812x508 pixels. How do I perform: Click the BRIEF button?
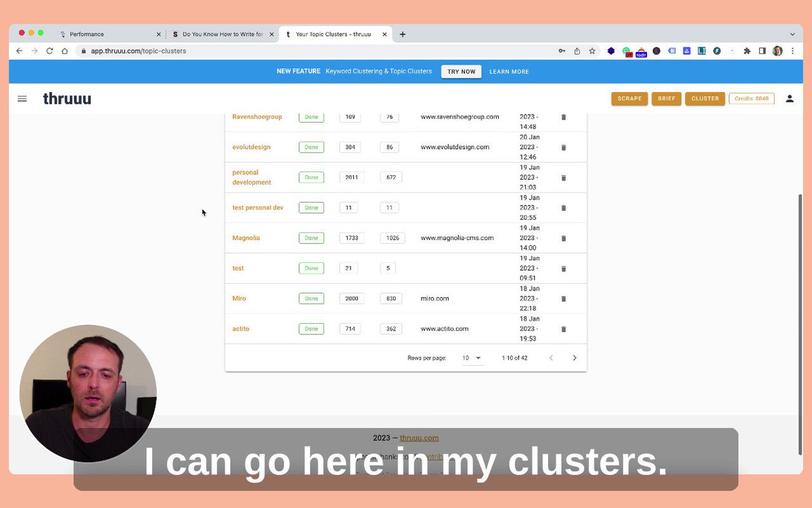pyautogui.click(x=667, y=99)
